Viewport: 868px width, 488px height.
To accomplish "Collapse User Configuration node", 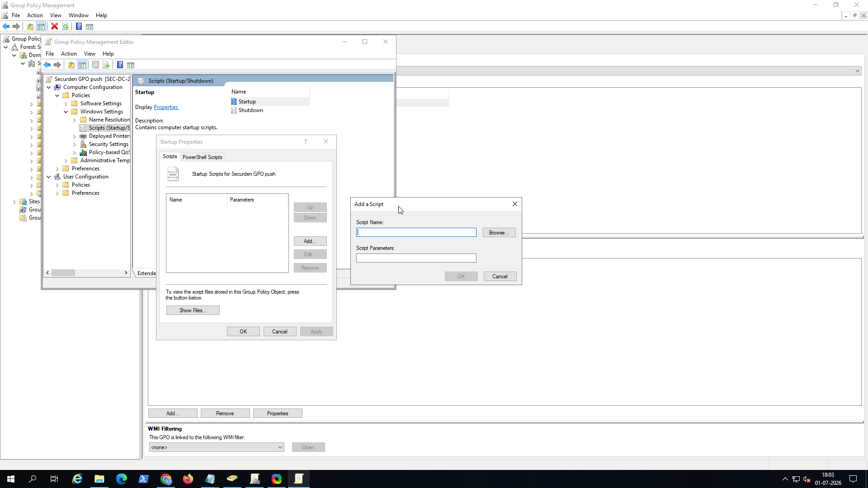I will coord(49,177).
